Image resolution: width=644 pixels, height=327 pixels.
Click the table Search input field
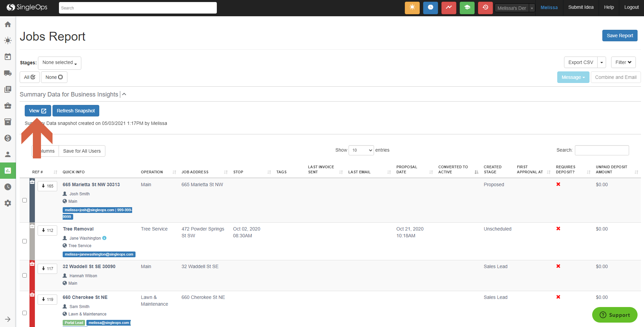click(x=602, y=150)
